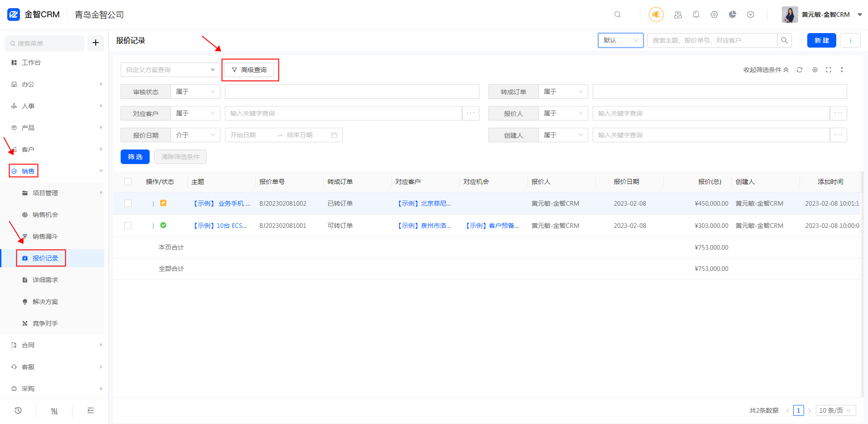This screenshot has height=424, width=868.
Task: Click green approved status icon on second row
Action: 163,225
